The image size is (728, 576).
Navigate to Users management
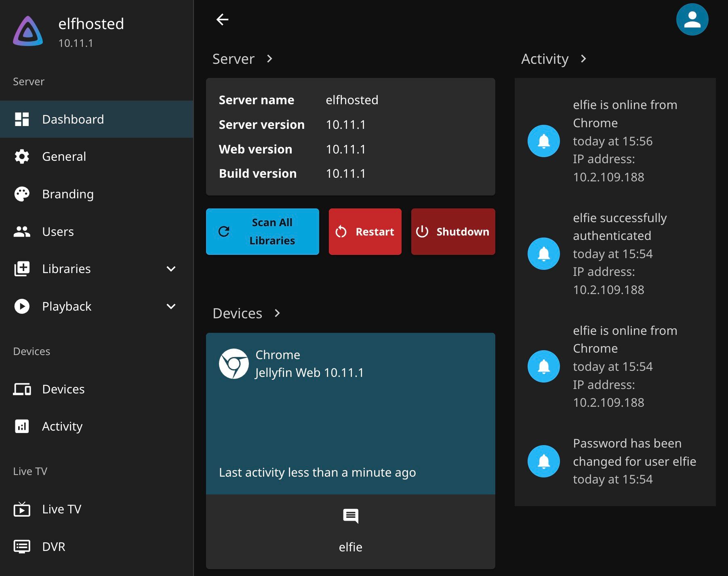click(97, 231)
